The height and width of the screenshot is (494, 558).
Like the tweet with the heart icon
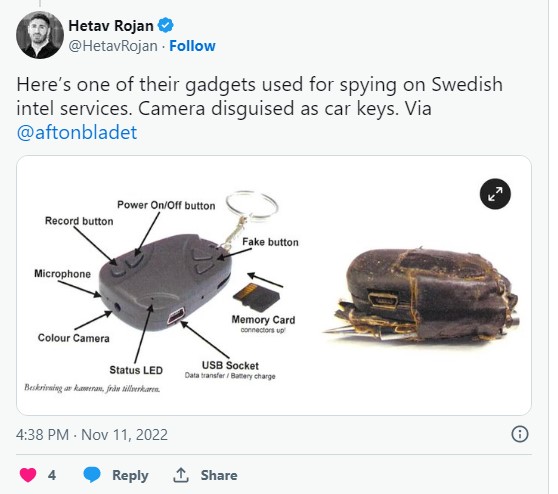click(x=28, y=475)
